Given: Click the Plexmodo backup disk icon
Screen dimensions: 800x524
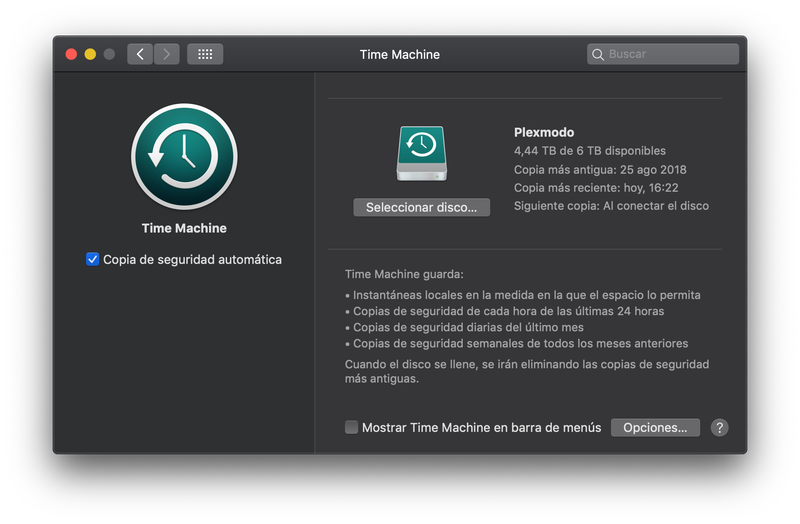Looking at the screenshot, I should (x=421, y=153).
